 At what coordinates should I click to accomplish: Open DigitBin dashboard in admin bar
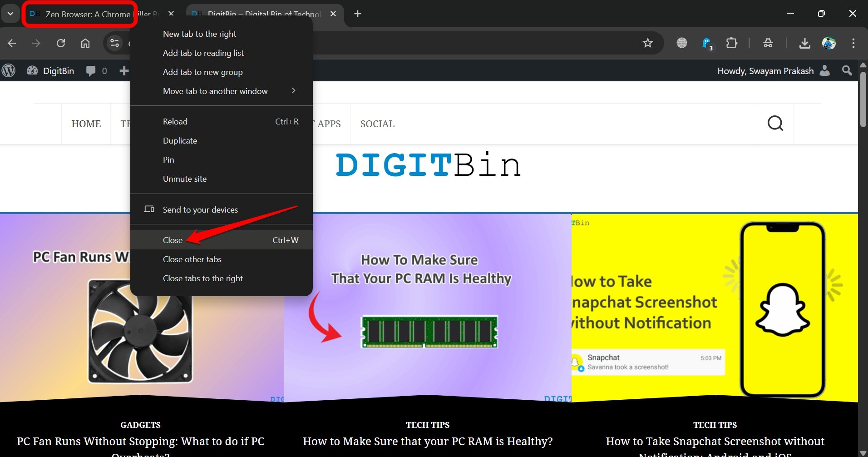point(50,71)
